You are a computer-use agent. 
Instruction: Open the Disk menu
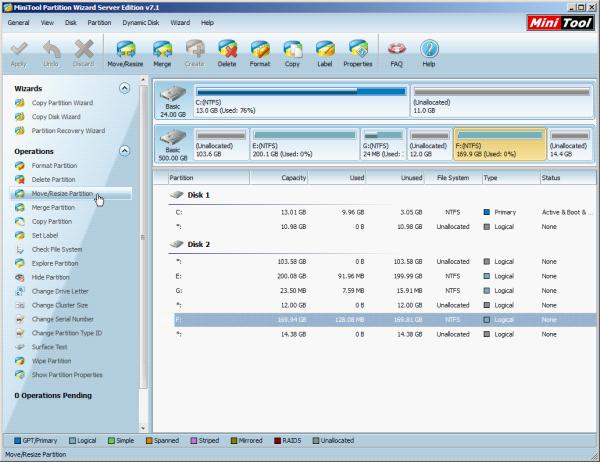[x=71, y=23]
